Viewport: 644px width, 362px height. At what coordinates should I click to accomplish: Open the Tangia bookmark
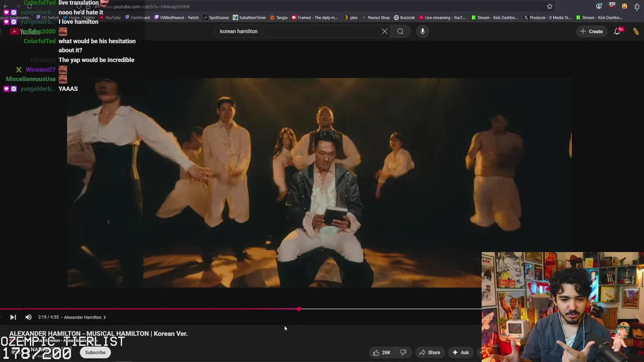(279, 18)
